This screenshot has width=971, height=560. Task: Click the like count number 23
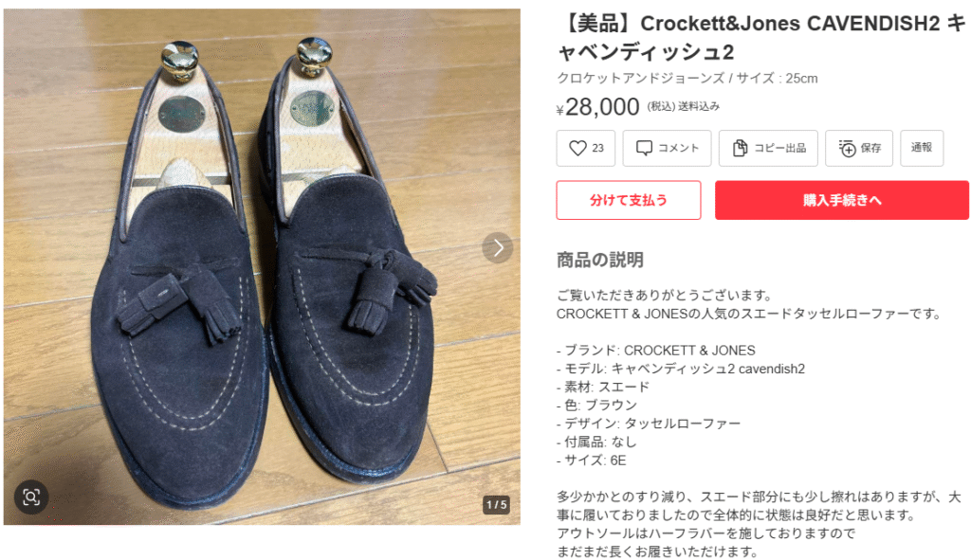[597, 148]
